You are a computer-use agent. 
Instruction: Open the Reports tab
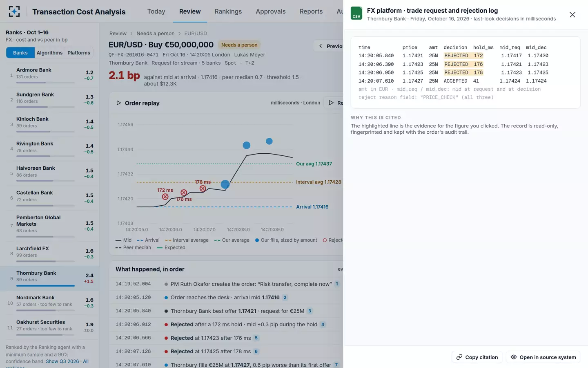pos(311,11)
